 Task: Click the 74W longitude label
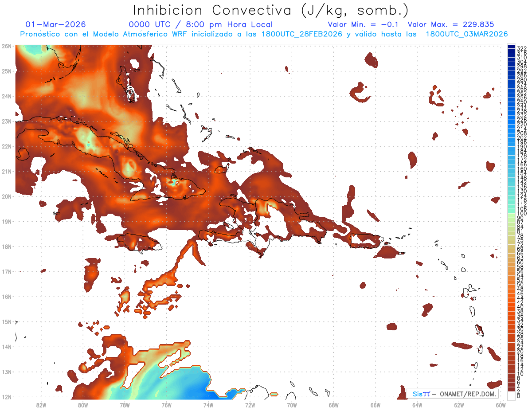click(208, 405)
